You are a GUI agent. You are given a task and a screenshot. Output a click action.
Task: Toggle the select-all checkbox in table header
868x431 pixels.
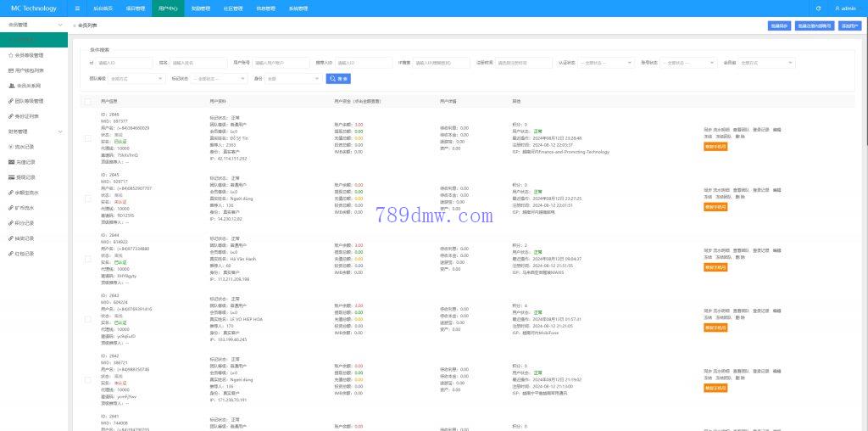88,101
